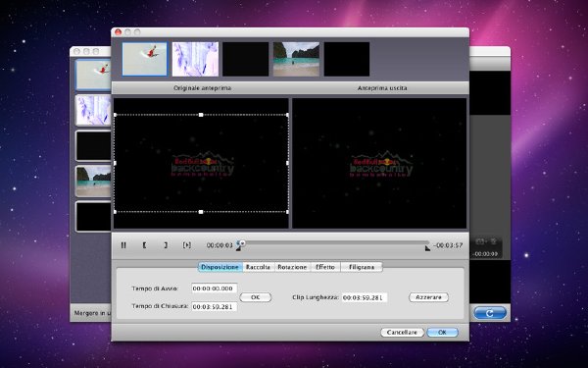The width and height of the screenshot is (588, 368).
Task: Click the top-center crop handle
Action: coord(201,115)
